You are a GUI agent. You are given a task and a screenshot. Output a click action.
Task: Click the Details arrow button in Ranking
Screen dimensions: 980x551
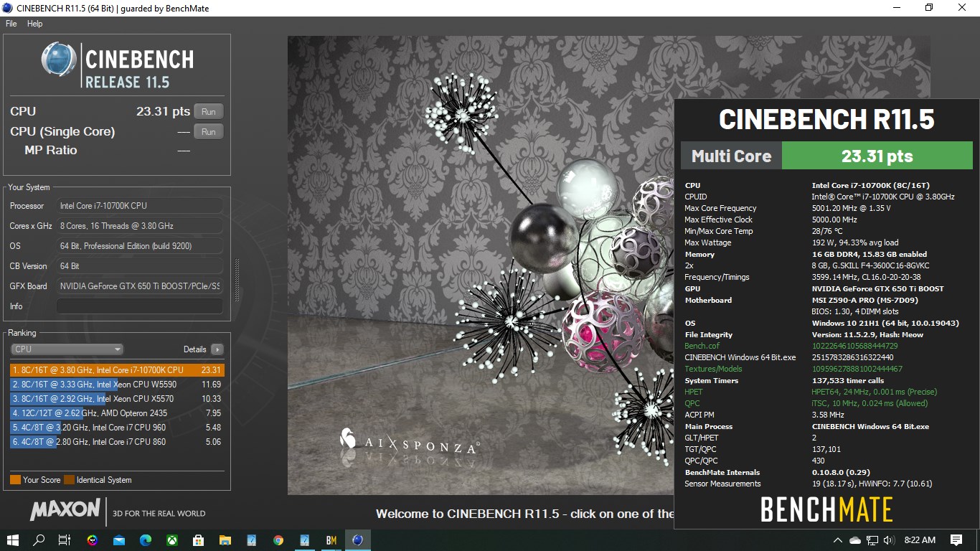(217, 349)
